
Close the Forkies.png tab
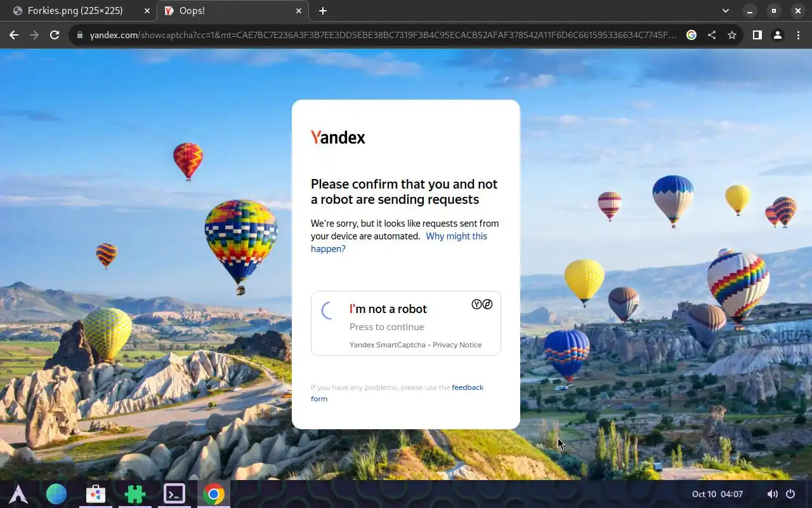(x=147, y=11)
